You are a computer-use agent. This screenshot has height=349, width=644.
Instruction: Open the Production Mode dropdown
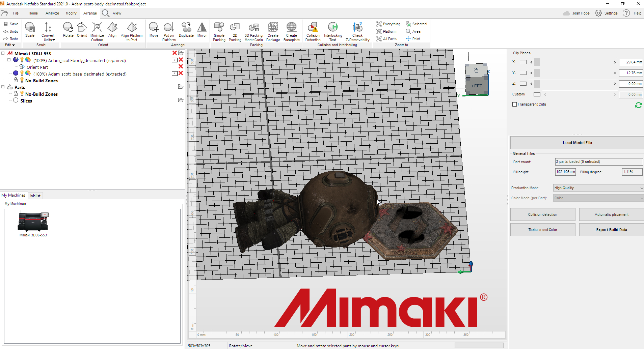[598, 188]
